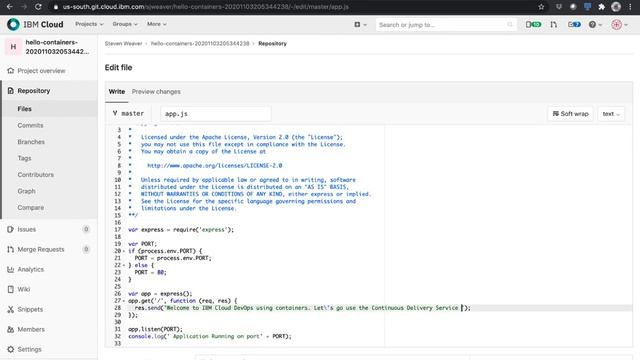
Task: Open Tags in repository submenu
Action: click(24, 158)
